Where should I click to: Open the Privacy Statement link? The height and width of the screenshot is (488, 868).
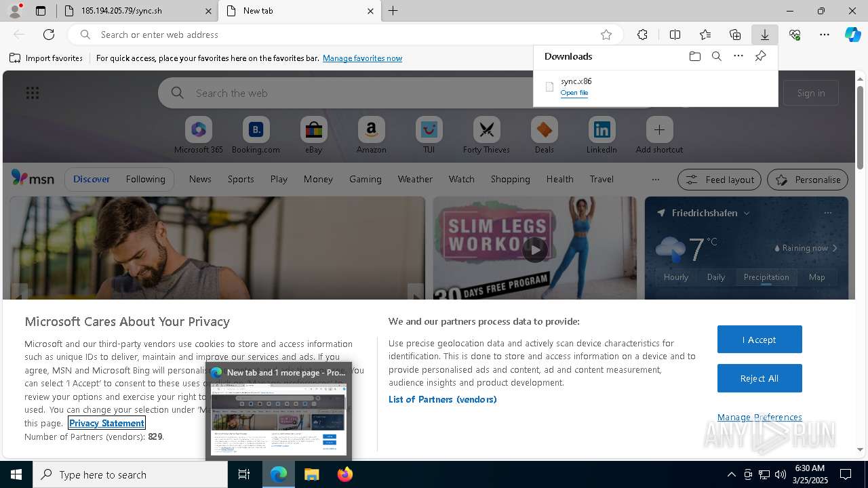pos(106,423)
